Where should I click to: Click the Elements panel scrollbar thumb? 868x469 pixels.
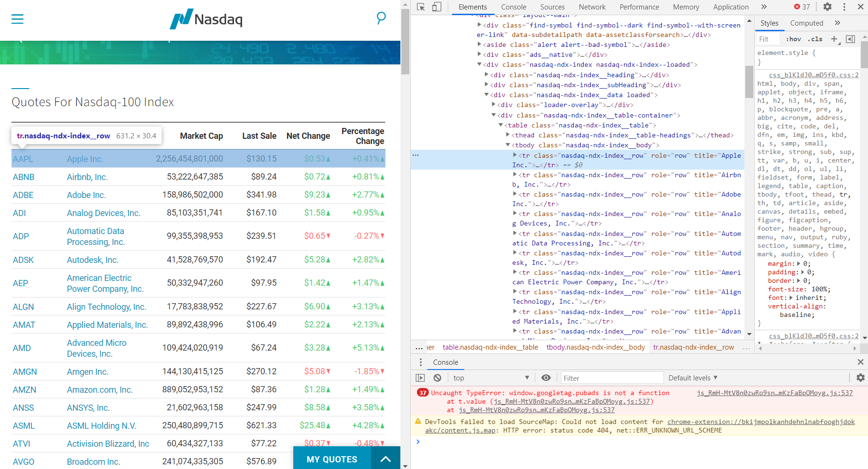click(x=749, y=81)
